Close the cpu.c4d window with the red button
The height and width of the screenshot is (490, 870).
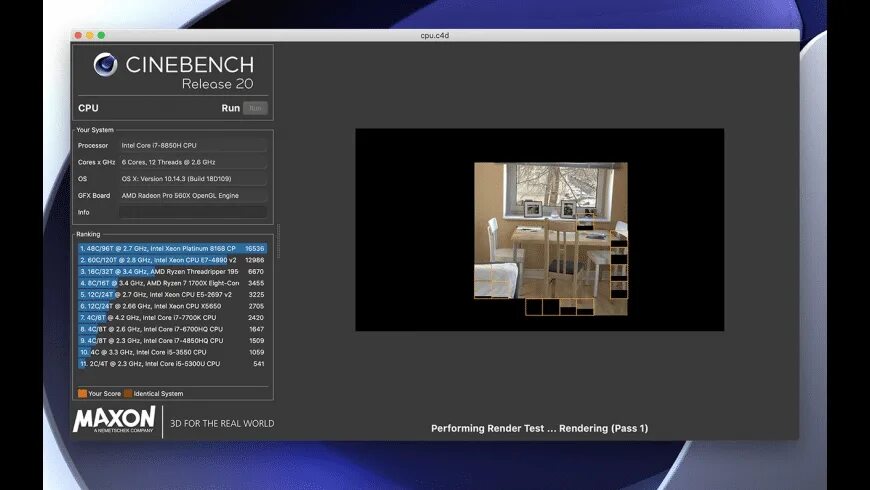pos(78,36)
